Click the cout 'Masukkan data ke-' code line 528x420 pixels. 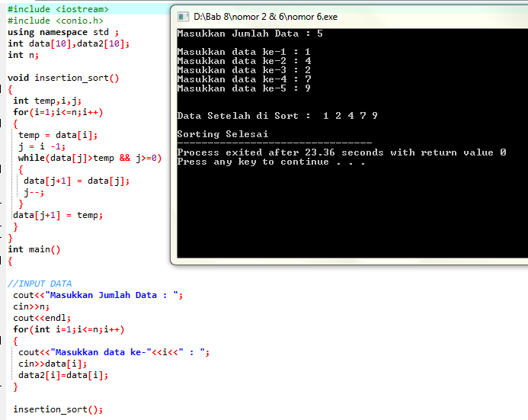114,352
